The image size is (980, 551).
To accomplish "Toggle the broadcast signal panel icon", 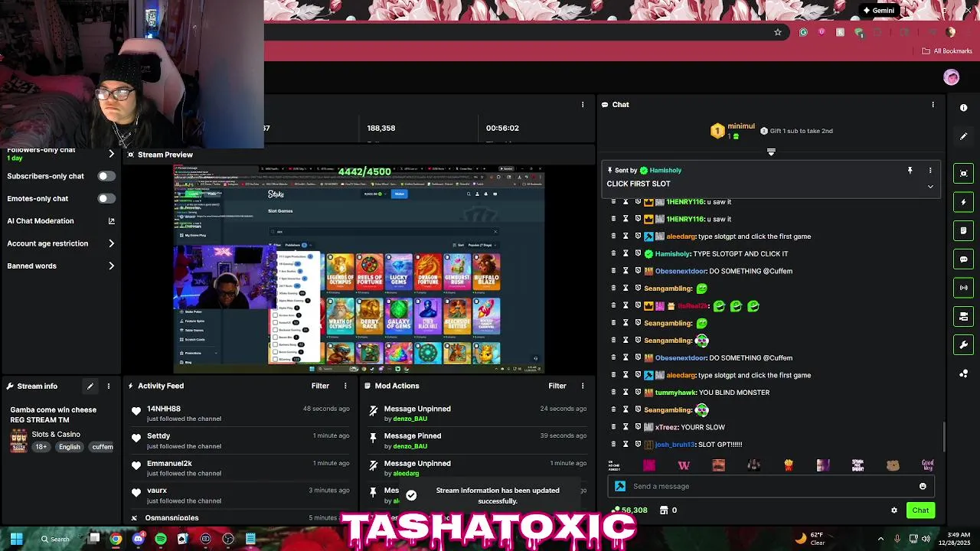I will tap(964, 288).
